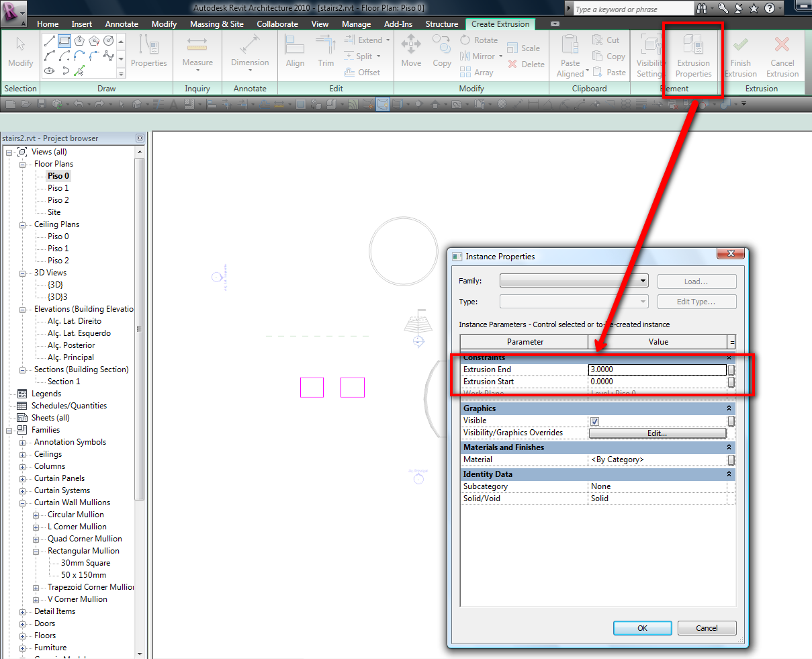Click the Extrusion Start value field
The image size is (812, 659).
pyautogui.click(x=658, y=382)
